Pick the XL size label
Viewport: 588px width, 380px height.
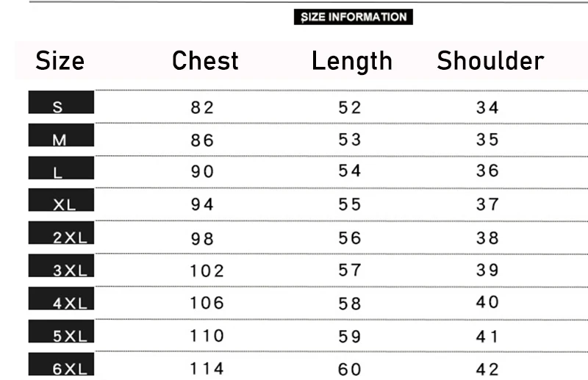[x=61, y=200]
